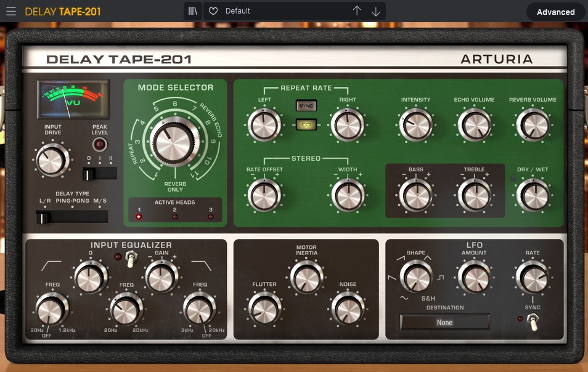This screenshot has height=372, width=588.
Task: Open the hamburger main menu
Action: point(11,11)
